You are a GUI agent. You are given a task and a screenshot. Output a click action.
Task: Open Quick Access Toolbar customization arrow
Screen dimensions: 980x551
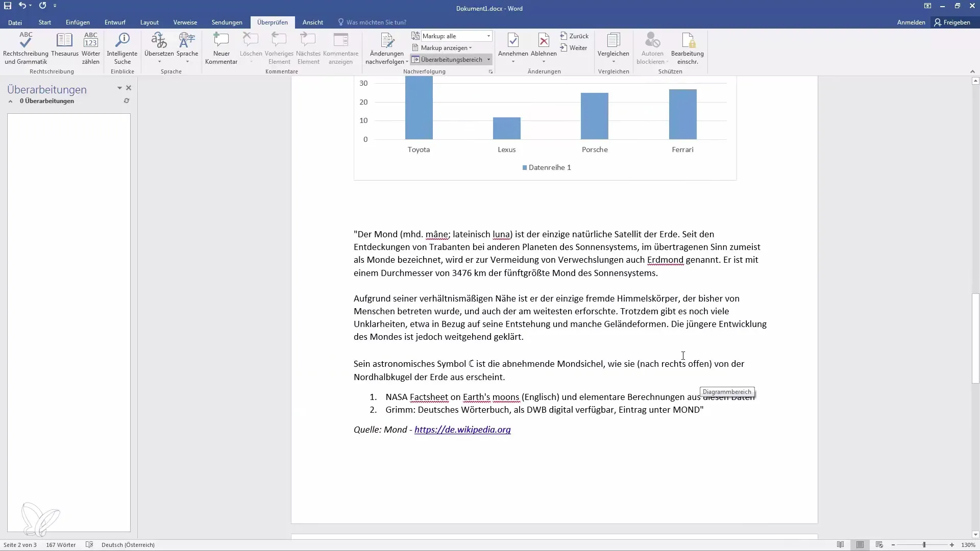[x=55, y=6]
